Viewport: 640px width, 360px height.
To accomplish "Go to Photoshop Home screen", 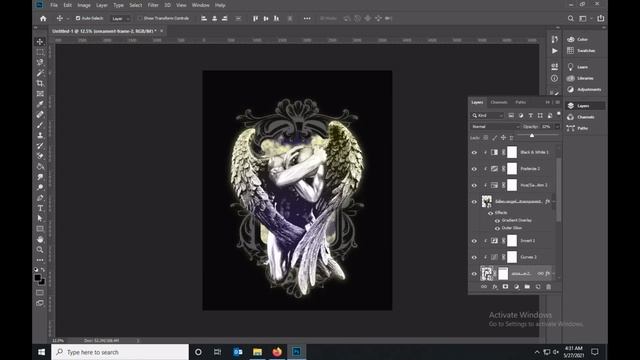I will pyautogui.click(x=43, y=18).
